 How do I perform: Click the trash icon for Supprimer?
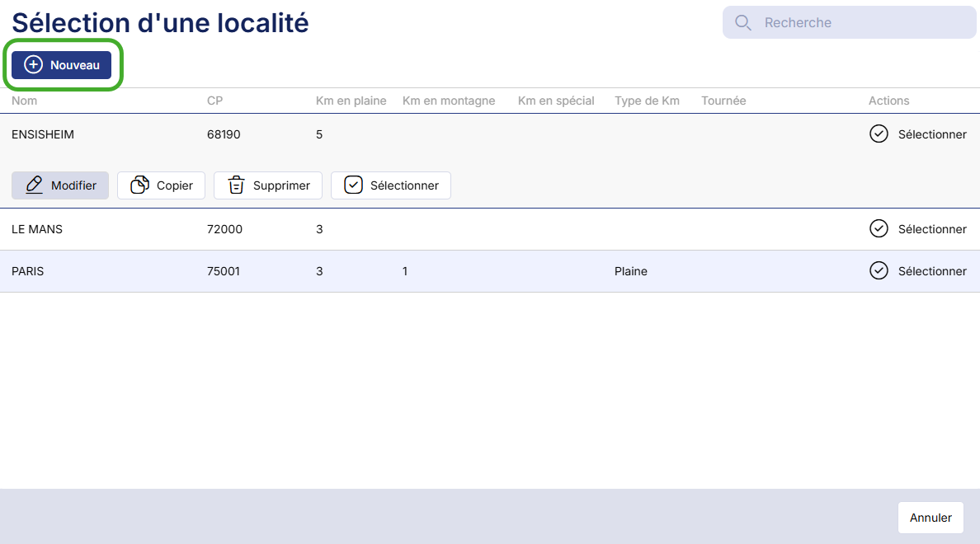[237, 185]
